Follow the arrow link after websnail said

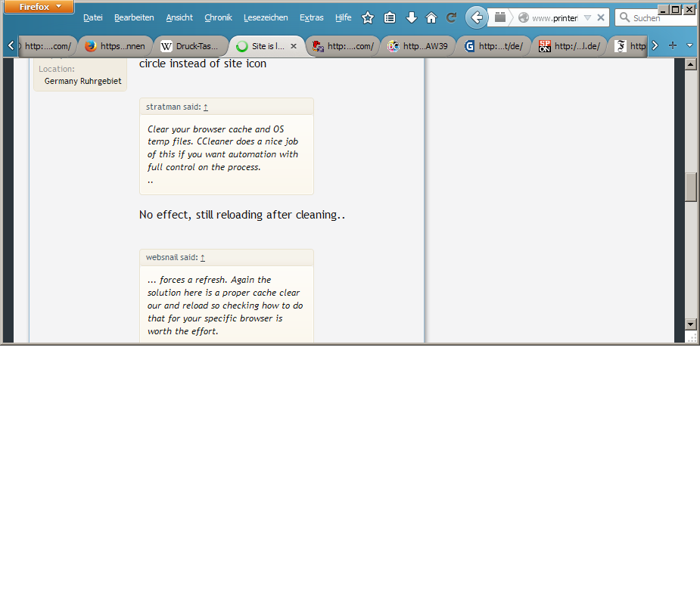(x=203, y=258)
